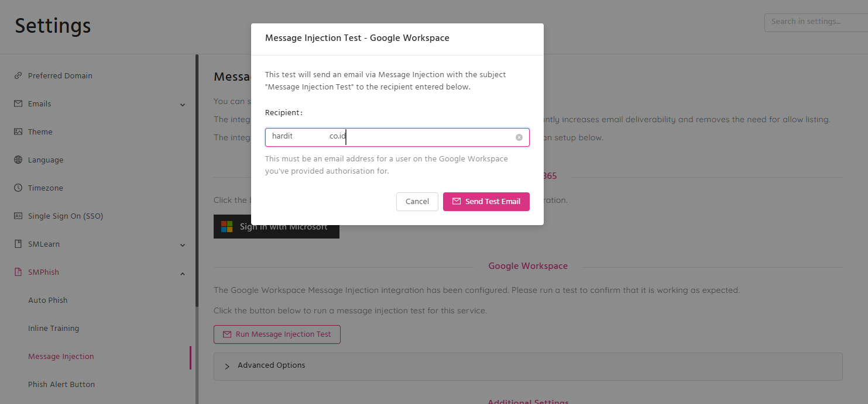
Task: Click the sidebar vertical scrollbar
Action: (197, 180)
